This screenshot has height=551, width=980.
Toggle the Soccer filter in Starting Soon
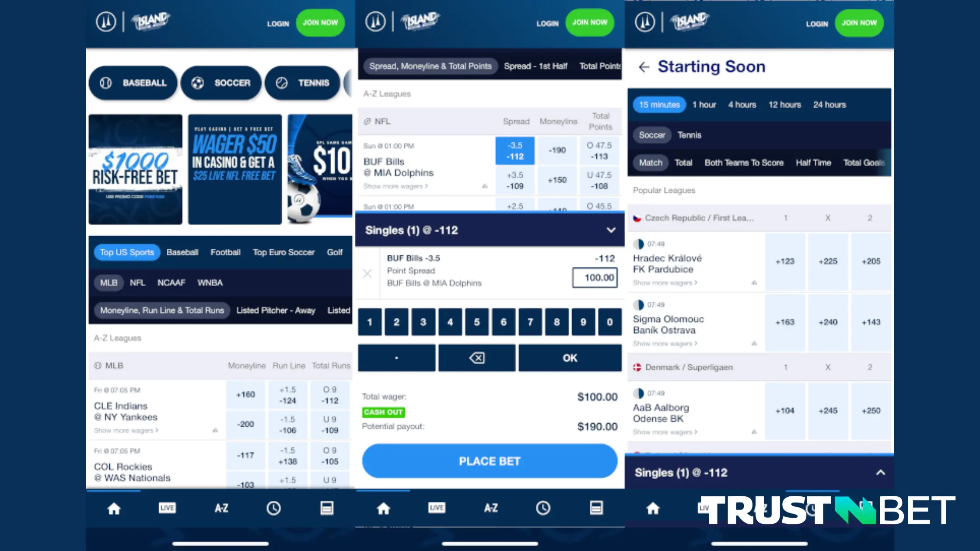point(651,135)
